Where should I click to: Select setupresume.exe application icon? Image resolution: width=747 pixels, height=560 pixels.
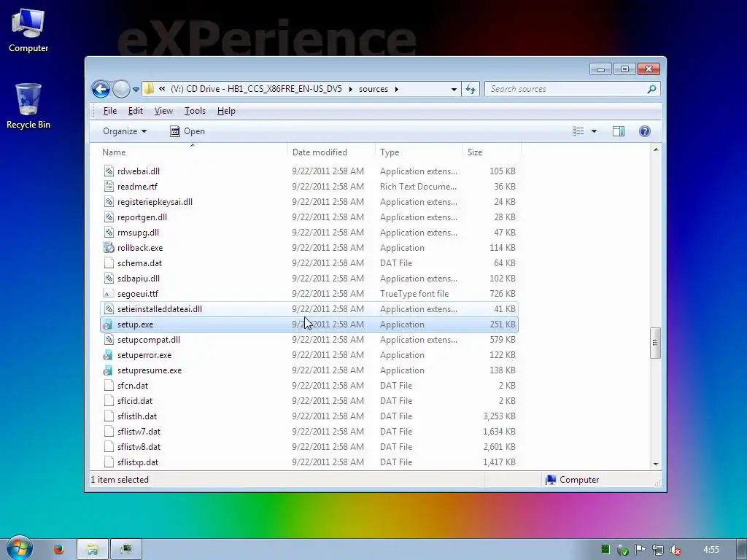click(x=109, y=370)
